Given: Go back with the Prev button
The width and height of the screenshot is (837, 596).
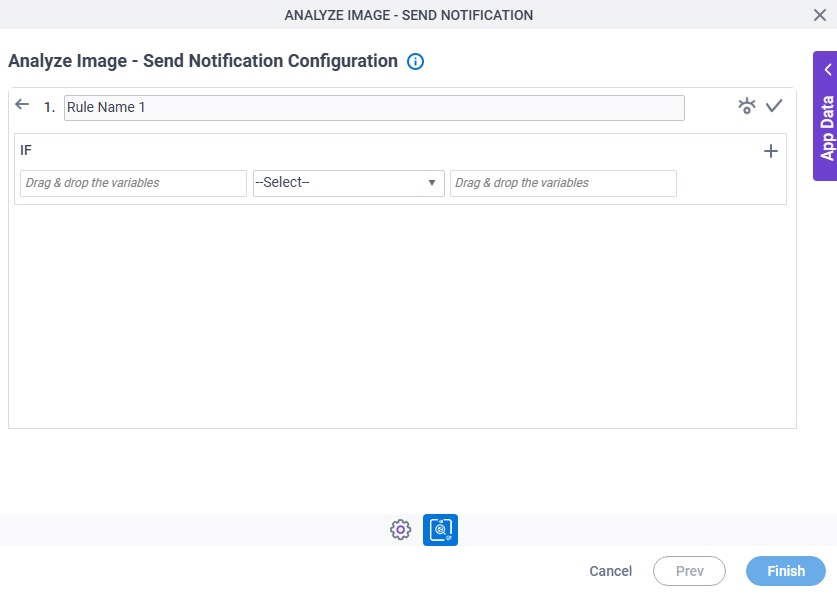Looking at the screenshot, I should point(689,571).
